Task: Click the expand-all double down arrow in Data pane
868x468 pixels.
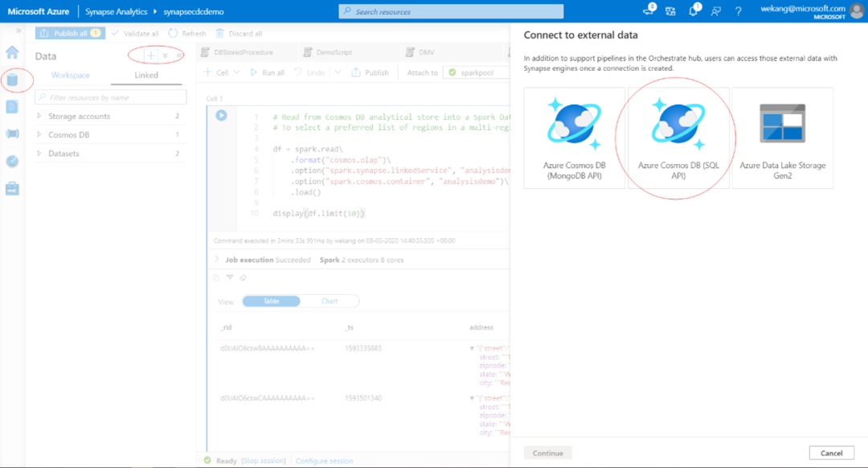Action: pos(165,56)
